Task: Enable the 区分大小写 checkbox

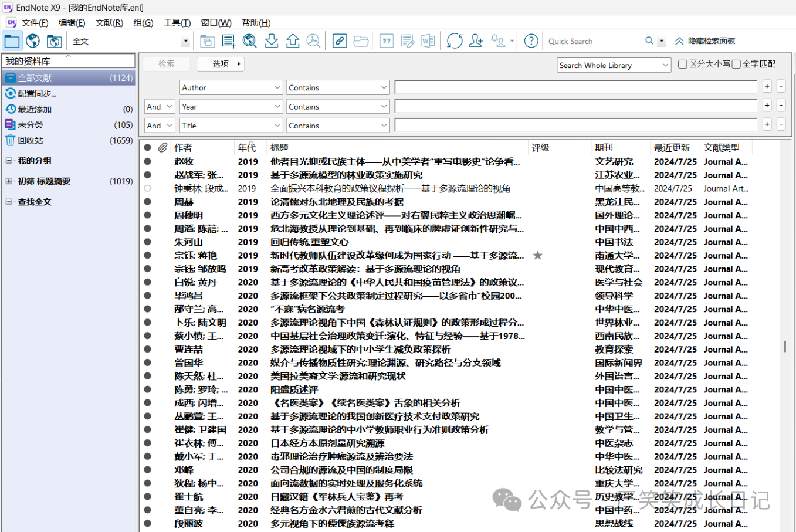Action: pyautogui.click(x=682, y=65)
